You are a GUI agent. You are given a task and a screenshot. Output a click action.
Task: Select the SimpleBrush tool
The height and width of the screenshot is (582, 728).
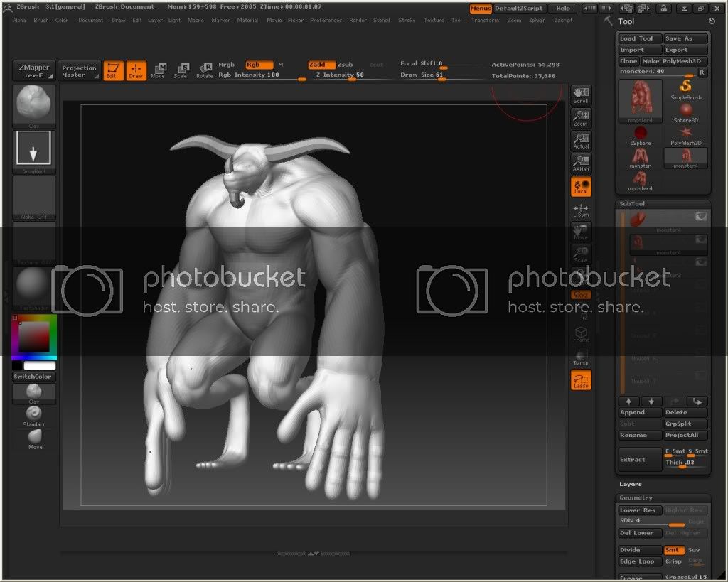pos(686,90)
